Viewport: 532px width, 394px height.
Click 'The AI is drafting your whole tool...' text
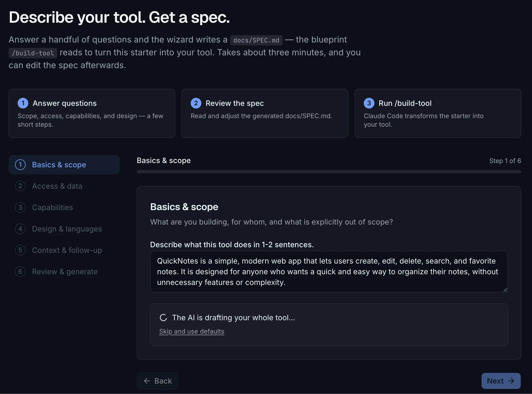233,318
